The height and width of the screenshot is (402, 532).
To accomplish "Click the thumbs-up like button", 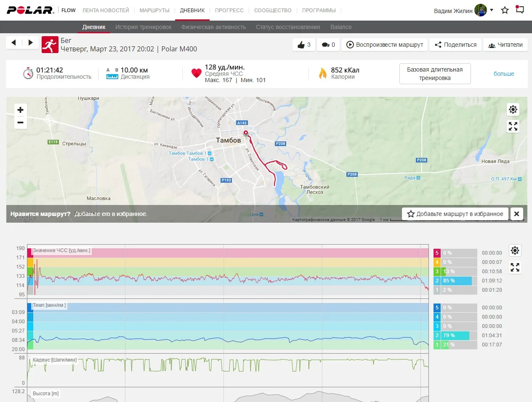I will (303, 45).
